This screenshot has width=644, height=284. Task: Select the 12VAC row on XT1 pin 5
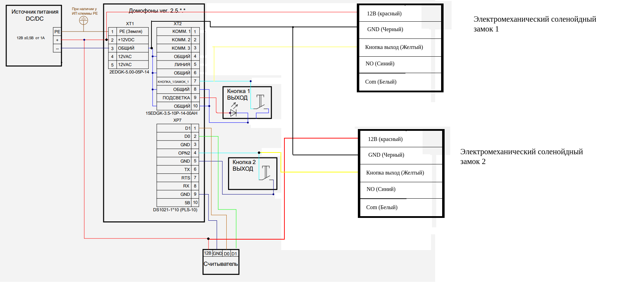click(128, 65)
